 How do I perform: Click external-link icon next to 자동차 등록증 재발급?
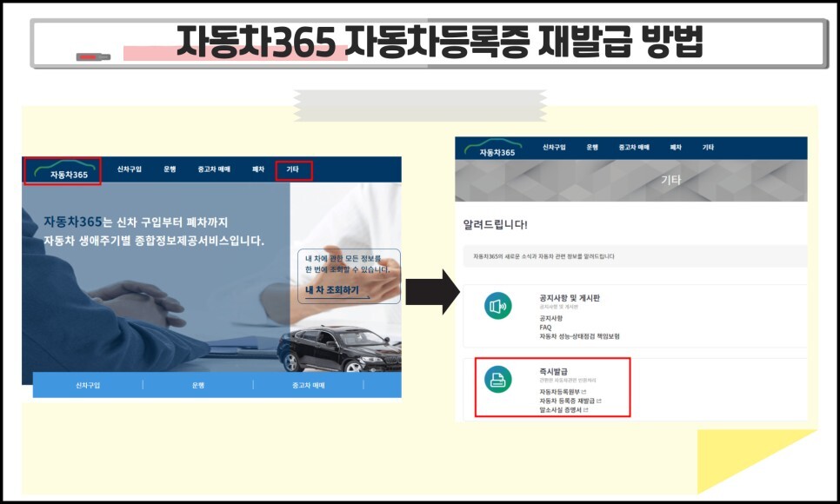tap(599, 401)
